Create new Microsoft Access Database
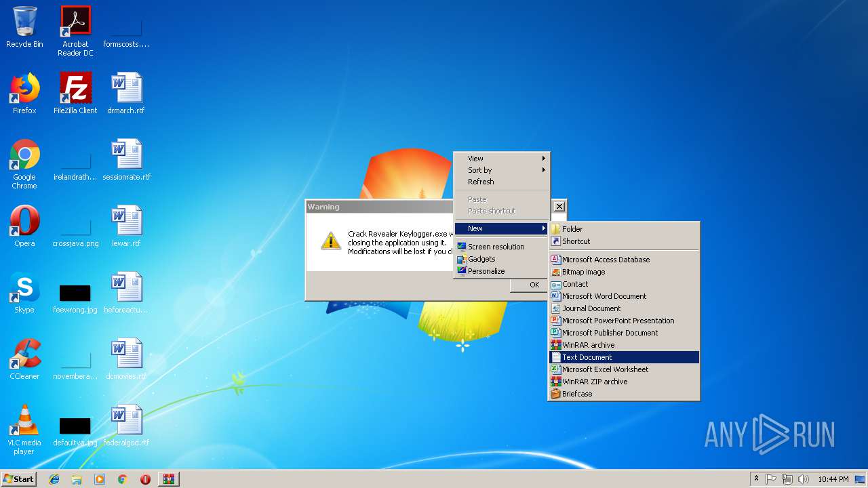Screen dimensions: 868x488 point(624,260)
